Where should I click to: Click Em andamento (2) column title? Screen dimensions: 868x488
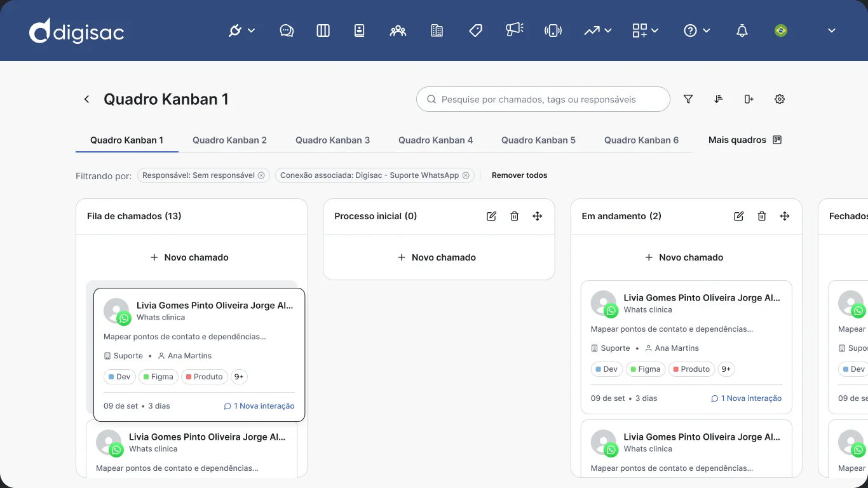click(621, 216)
